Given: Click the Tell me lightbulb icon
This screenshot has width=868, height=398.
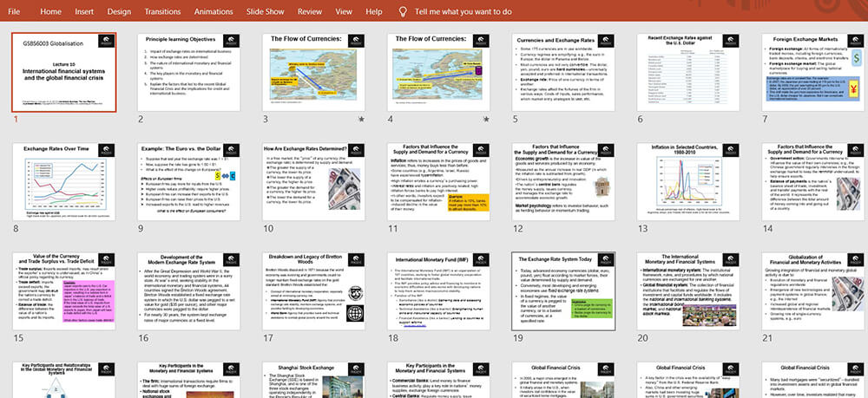Looking at the screenshot, I should 403,11.
